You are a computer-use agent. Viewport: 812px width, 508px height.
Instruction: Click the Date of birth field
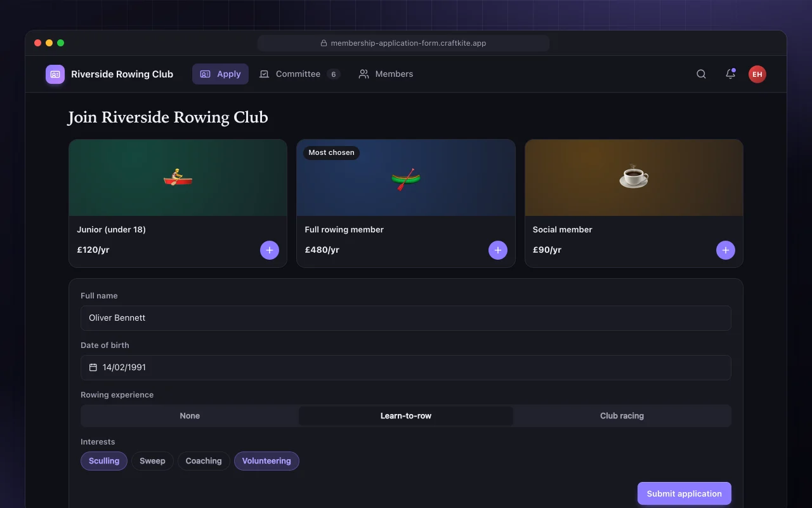coord(406,368)
